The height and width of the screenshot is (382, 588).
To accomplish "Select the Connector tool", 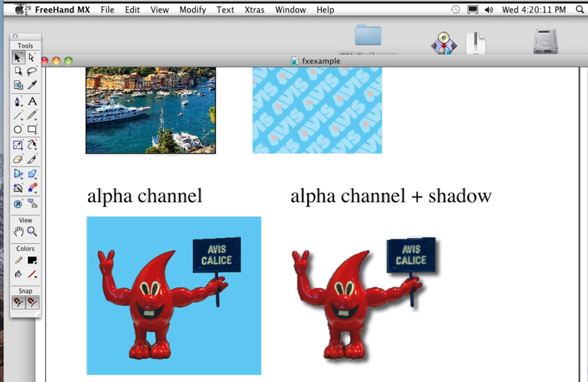I will (32, 204).
